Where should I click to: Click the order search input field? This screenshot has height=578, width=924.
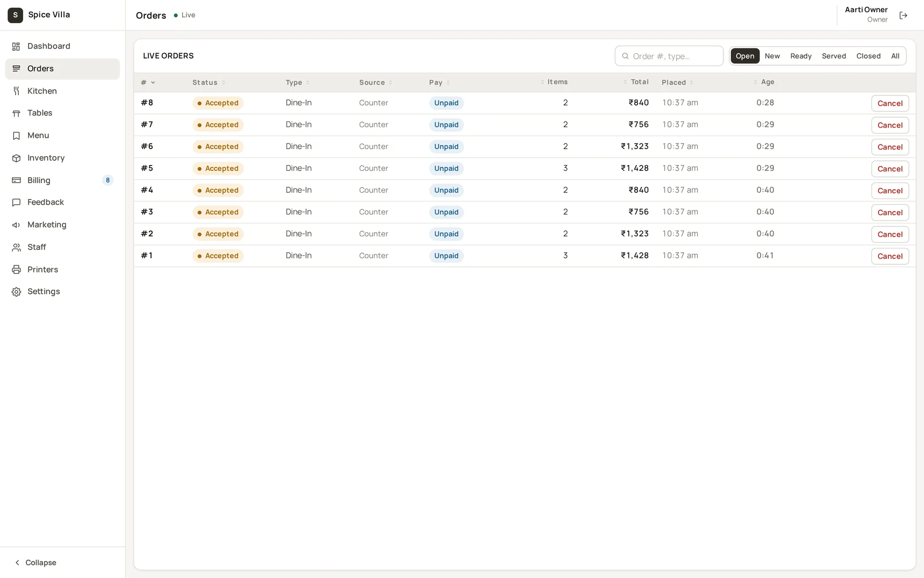pyautogui.click(x=669, y=56)
